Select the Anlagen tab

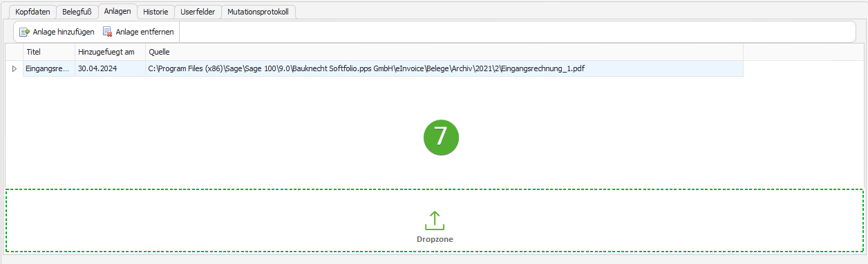click(x=117, y=11)
